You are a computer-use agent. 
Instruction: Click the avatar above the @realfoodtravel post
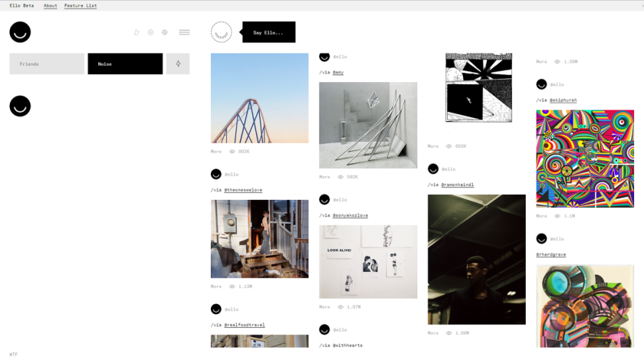tap(216, 310)
